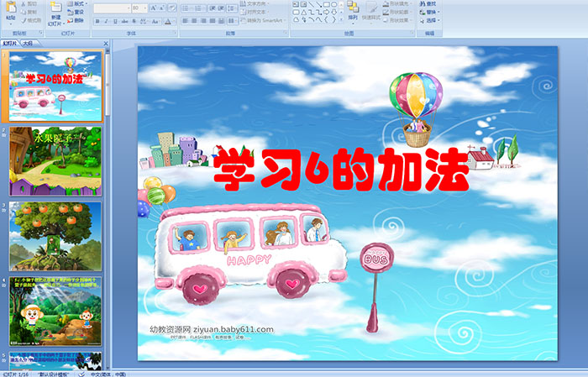Open the Shape Fill (形状填充) color menu
This screenshot has width=588, height=377.
tap(398, 3)
